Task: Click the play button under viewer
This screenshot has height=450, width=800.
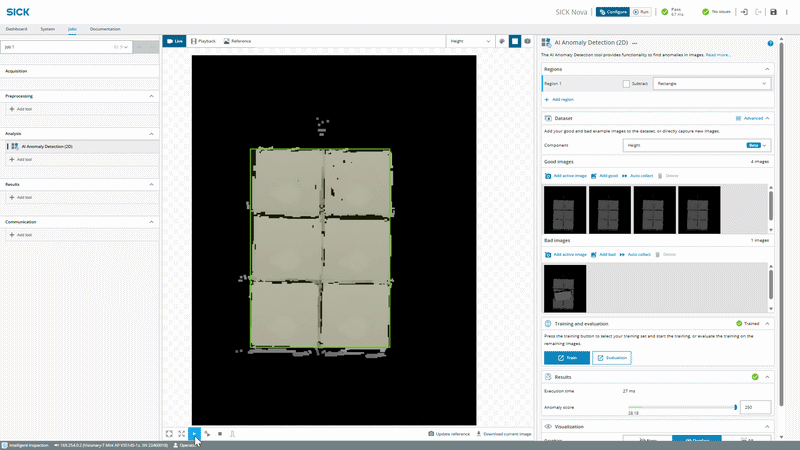Action: click(194, 434)
